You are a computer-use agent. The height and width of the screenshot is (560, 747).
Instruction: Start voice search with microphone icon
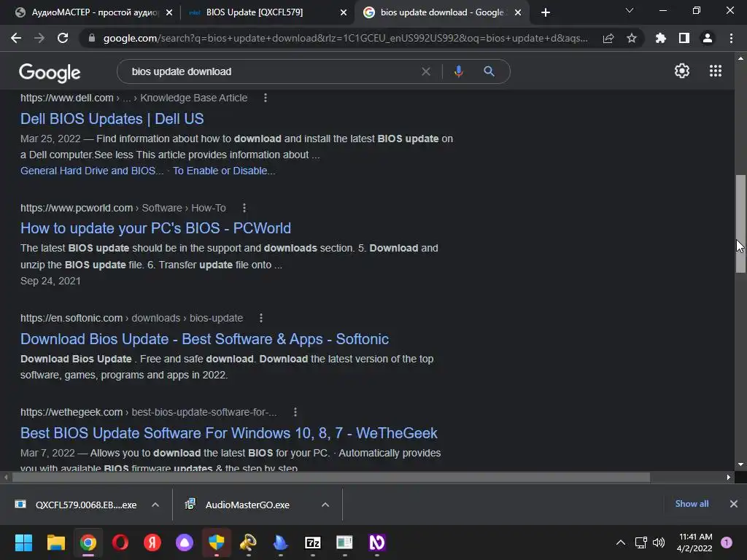click(x=458, y=71)
